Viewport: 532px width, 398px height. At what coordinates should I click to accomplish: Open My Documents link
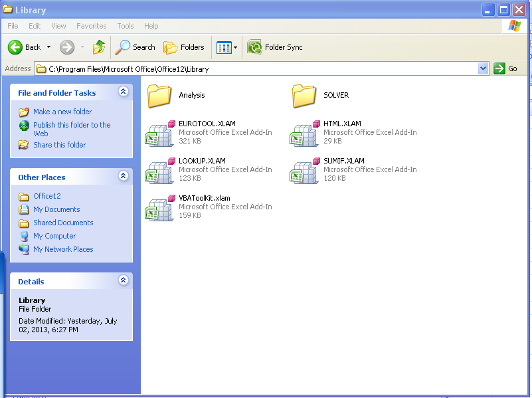pos(56,209)
